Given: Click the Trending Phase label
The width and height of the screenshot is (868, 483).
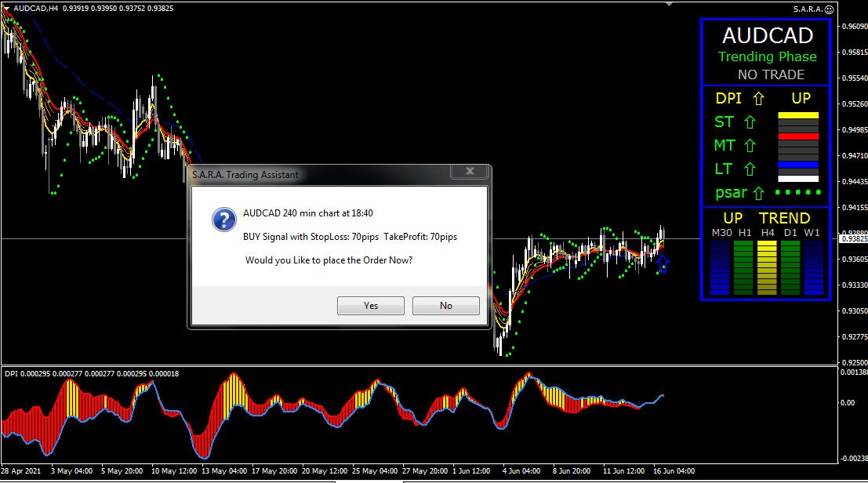Looking at the screenshot, I should pos(767,56).
